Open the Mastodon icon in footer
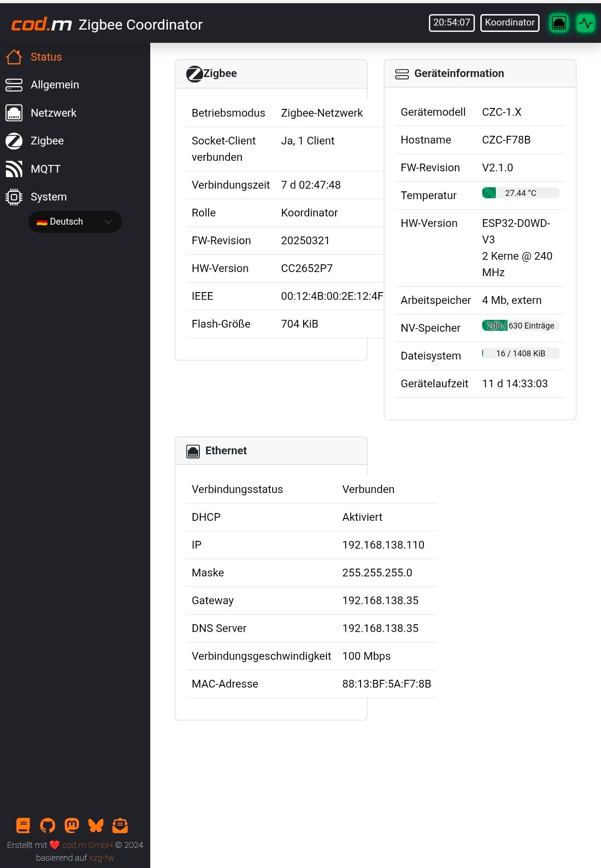 (x=72, y=825)
